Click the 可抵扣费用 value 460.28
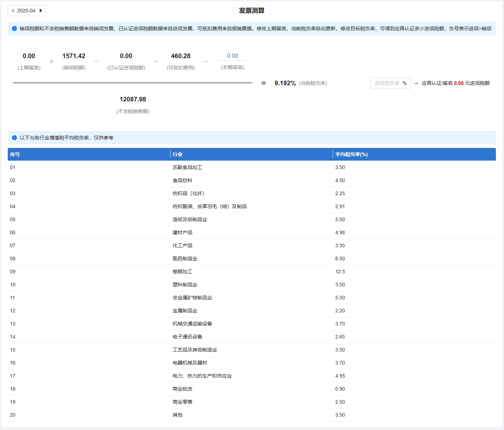This screenshot has height=430, width=504. click(x=180, y=56)
